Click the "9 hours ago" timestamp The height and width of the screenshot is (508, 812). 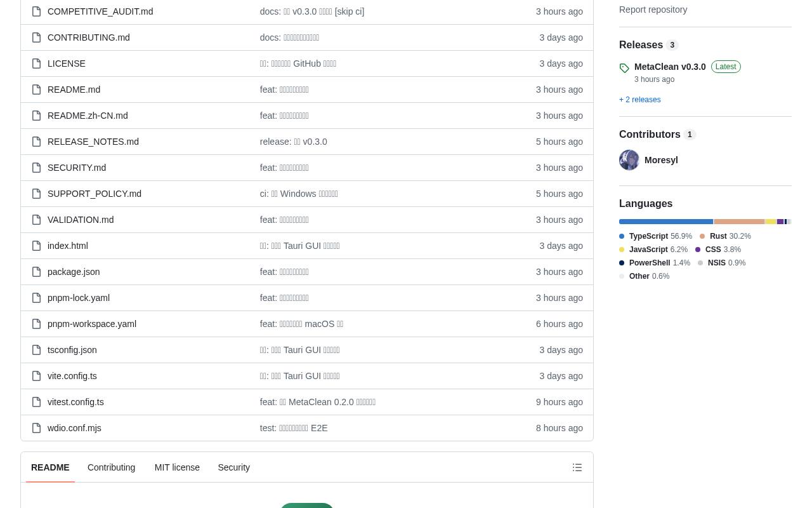(x=560, y=402)
